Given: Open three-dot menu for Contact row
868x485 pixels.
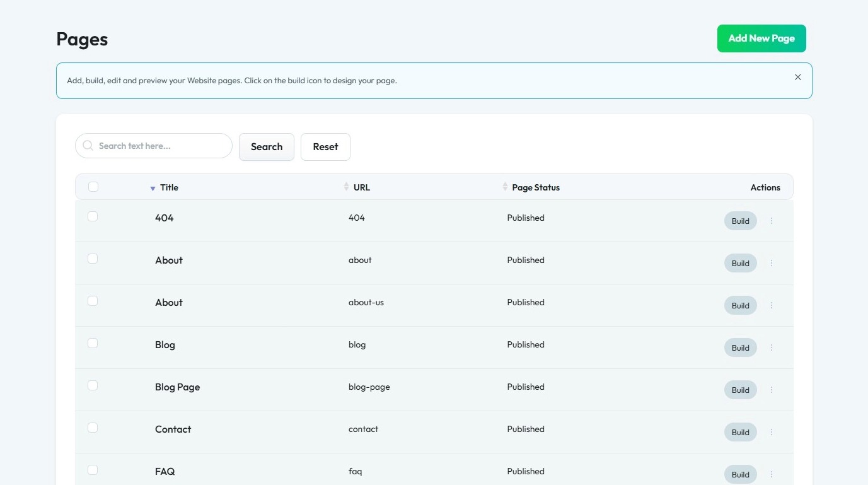Looking at the screenshot, I should click(772, 432).
